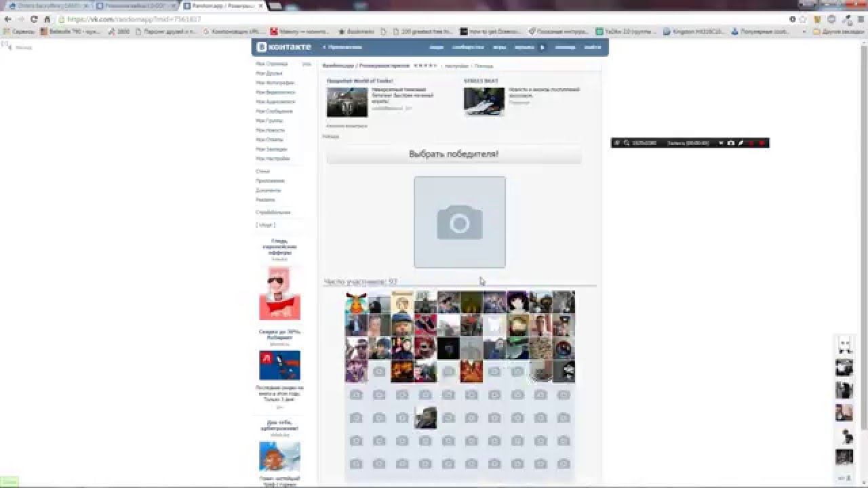Click люди in the VK header
Viewport: 868px width, 488px height.
(437, 47)
